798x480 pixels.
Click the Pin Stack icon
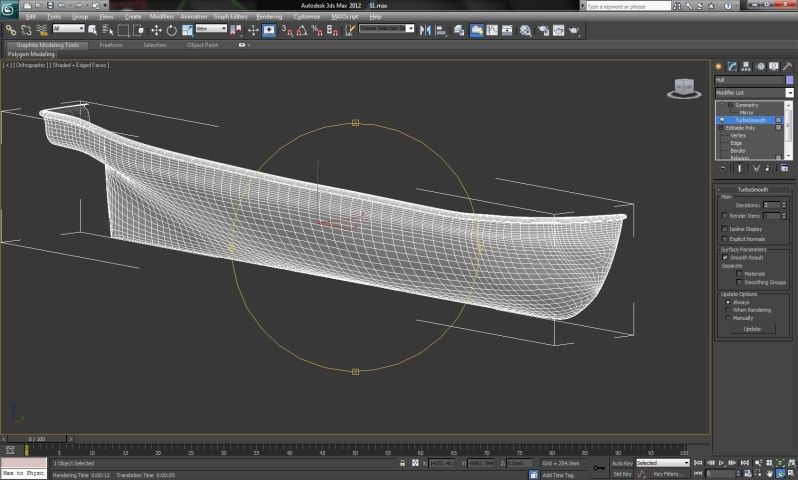tap(723, 168)
